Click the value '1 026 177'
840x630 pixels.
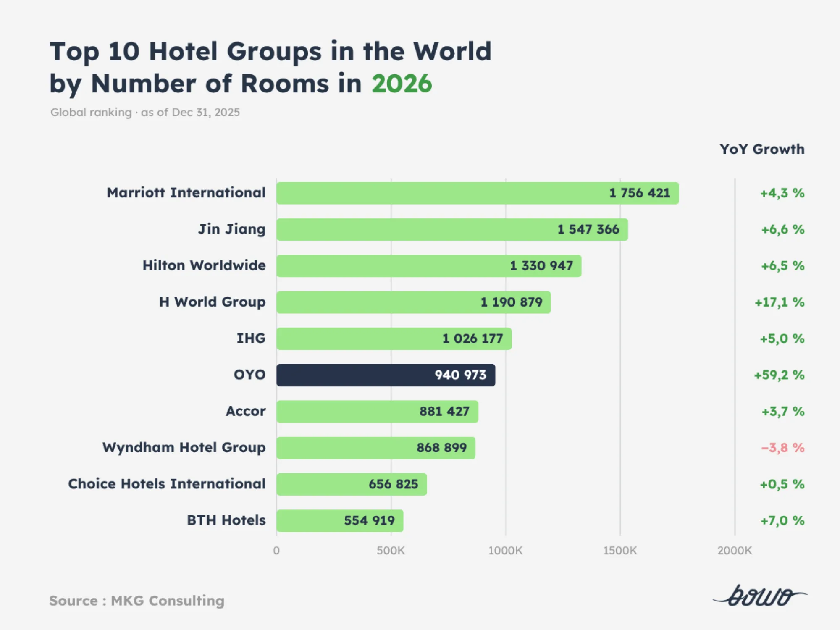tap(472, 339)
